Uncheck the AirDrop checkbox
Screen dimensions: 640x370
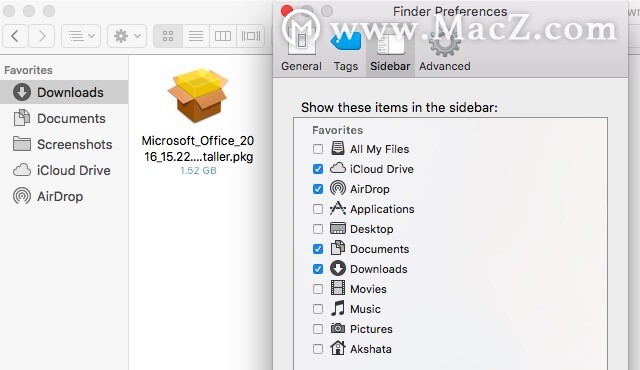(x=318, y=189)
